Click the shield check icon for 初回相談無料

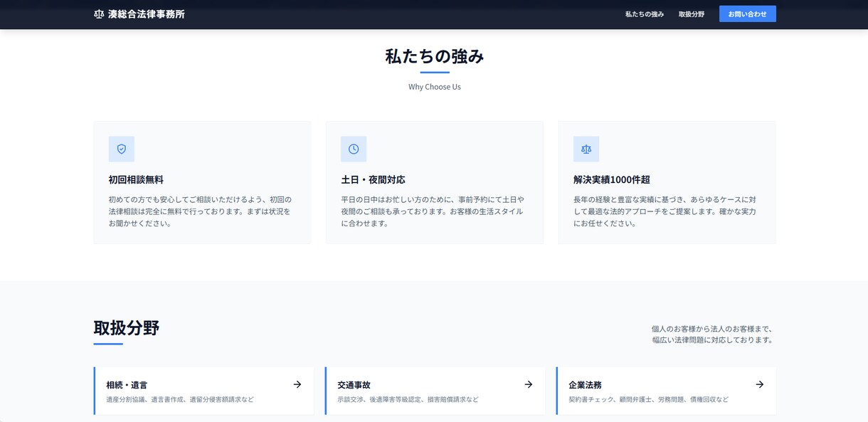click(x=122, y=149)
